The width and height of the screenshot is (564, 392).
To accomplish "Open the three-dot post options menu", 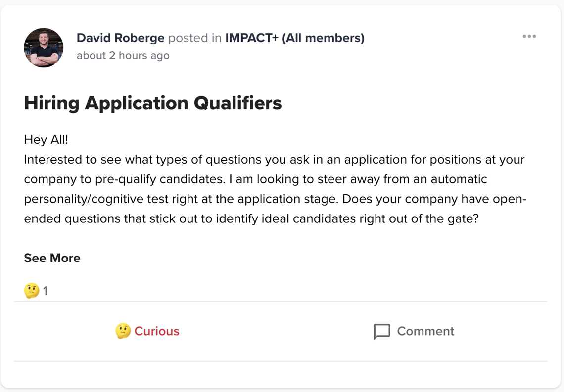I will (x=529, y=37).
